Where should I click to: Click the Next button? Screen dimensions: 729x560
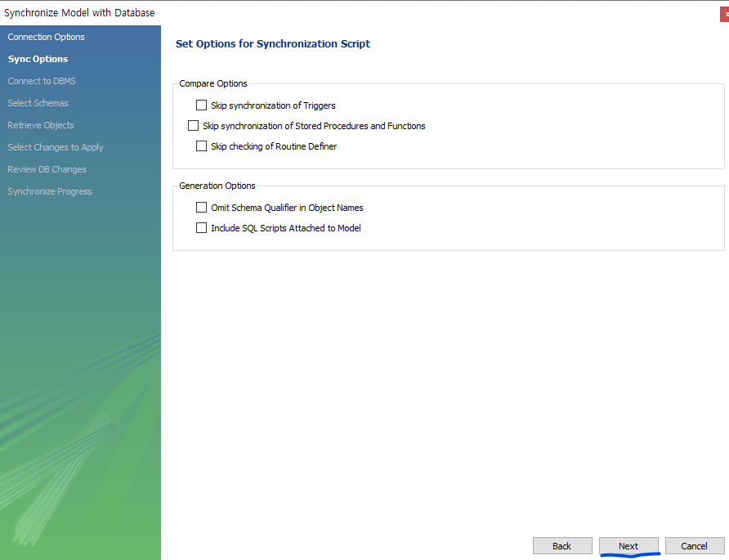(x=628, y=546)
